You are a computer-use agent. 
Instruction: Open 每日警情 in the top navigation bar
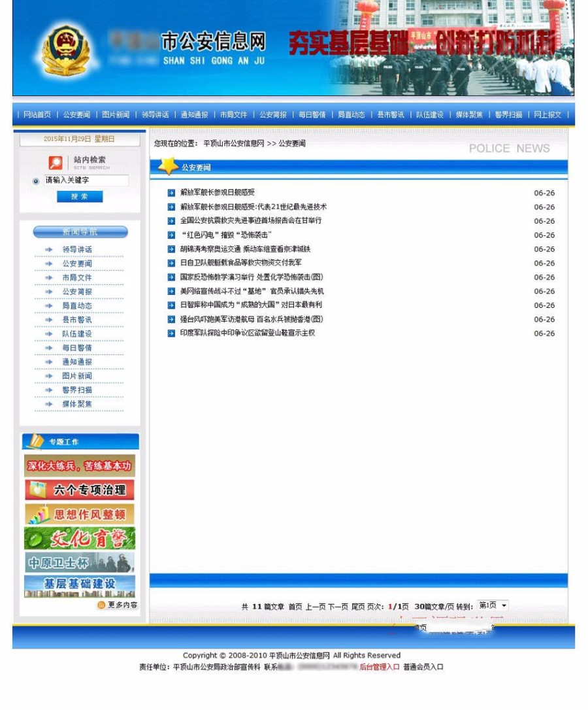(x=312, y=114)
